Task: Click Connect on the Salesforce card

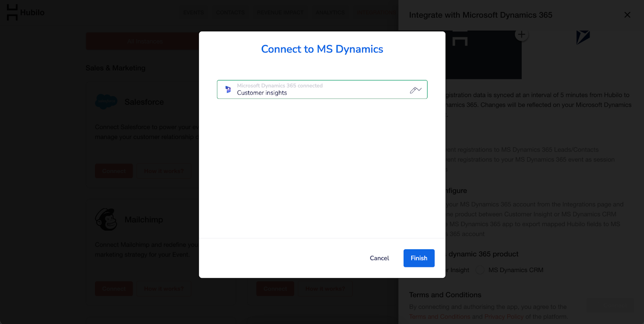Action: point(114,171)
